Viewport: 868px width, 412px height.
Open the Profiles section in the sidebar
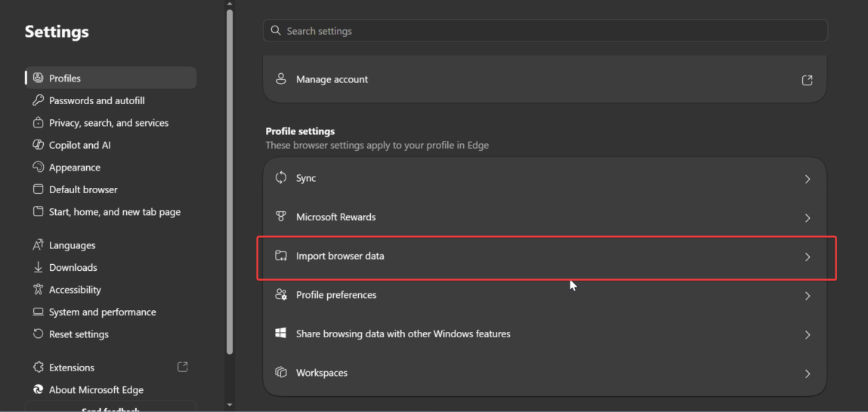pyautogui.click(x=111, y=78)
